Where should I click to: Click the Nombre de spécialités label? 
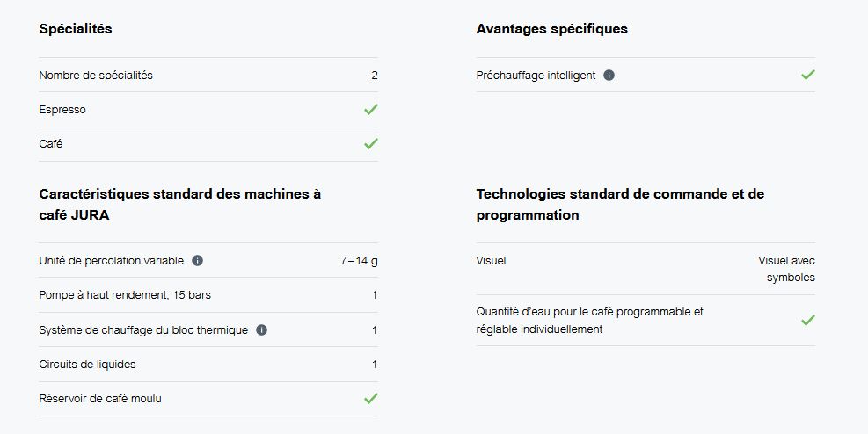tap(96, 76)
